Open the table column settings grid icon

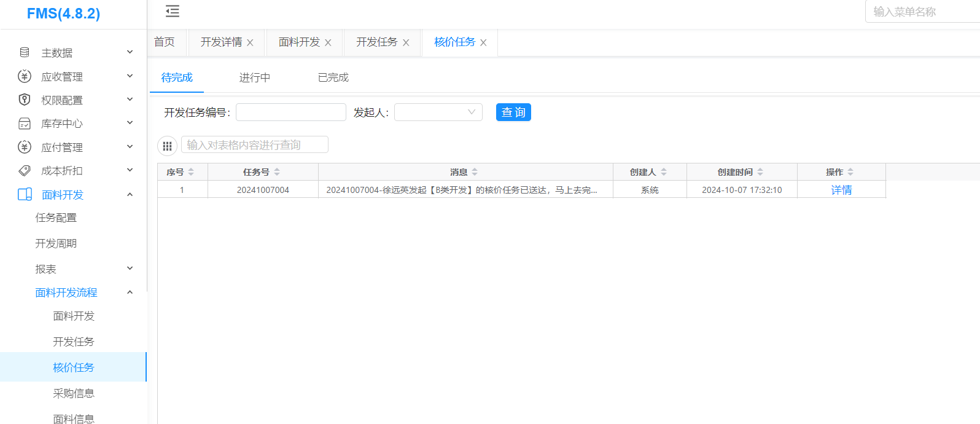coord(167,146)
